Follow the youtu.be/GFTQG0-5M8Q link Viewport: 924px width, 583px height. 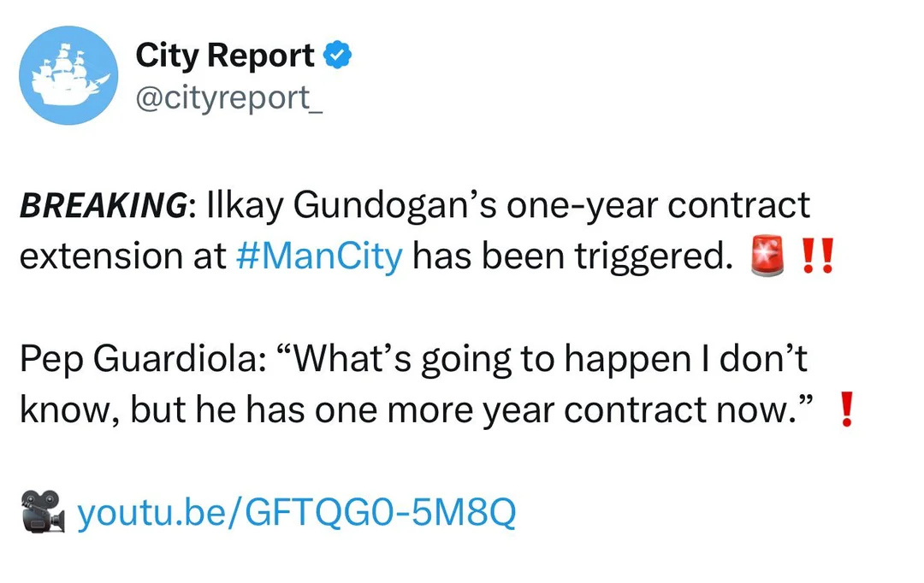click(297, 511)
